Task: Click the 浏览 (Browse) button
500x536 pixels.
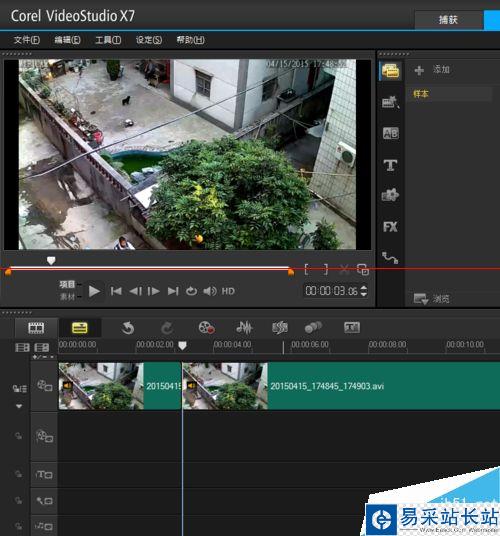Action: pyautogui.click(x=431, y=299)
